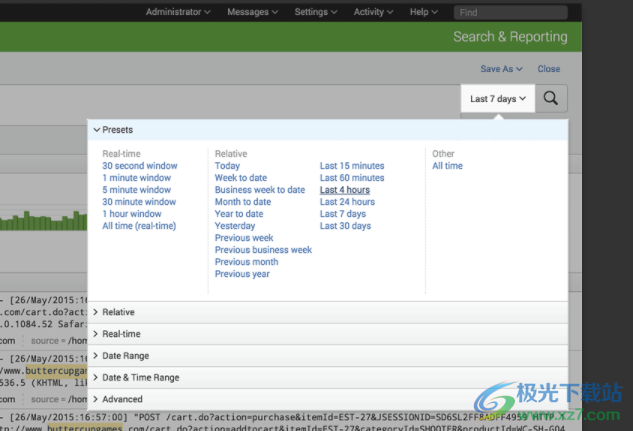
Task: Expand the Date & Time Range section
Action: click(327, 378)
